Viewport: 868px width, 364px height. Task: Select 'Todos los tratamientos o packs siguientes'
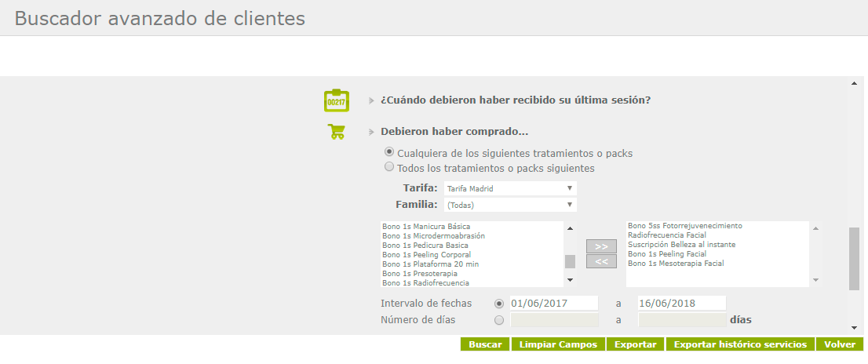[389, 166]
